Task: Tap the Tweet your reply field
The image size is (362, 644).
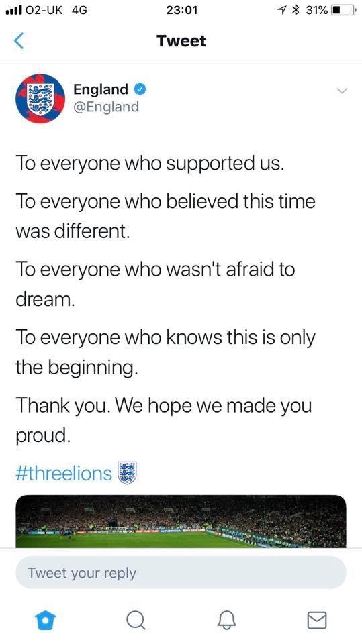Action: pos(181,573)
